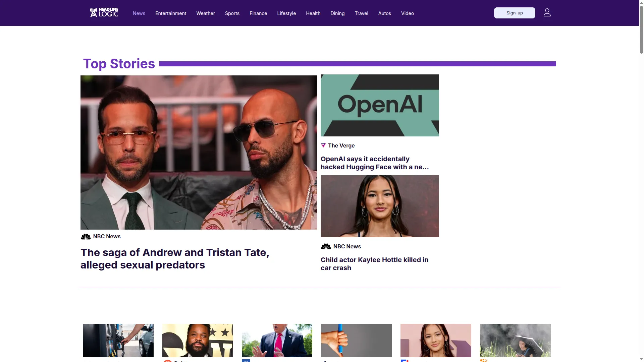The image size is (644, 362).
Task: Open the large Tate brothers story image
Action: click(x=199, y=153)
